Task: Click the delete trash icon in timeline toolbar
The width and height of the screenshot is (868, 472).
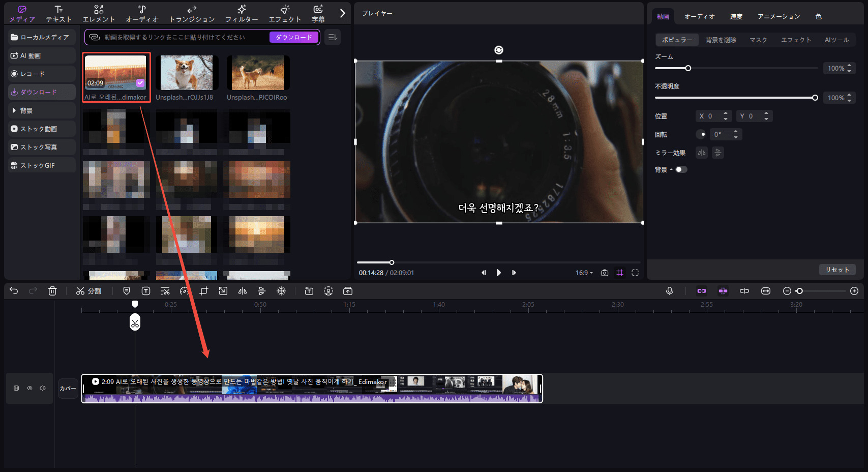Action: coord(52,291)
